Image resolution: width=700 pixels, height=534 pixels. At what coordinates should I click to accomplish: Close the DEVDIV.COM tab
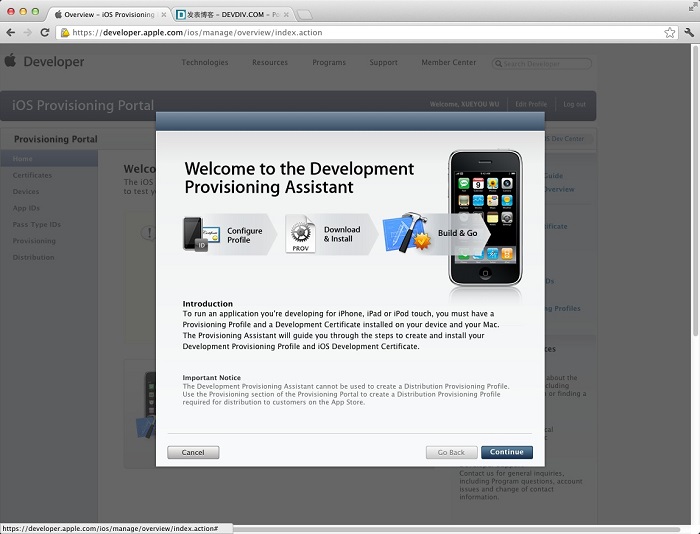pyautogui.click(x=286, y=15)
